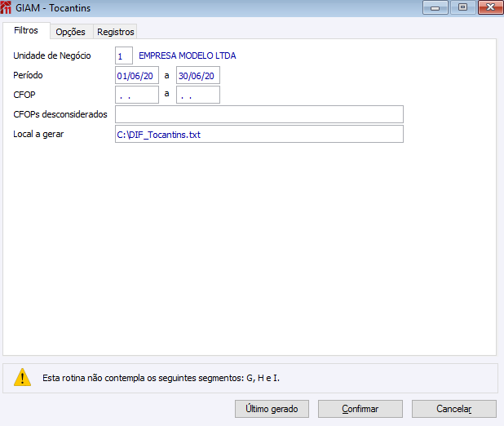This screenshot has height=426, width=504.
Task: Confirm generation with Confirmar button
Action: pos(360,409)
